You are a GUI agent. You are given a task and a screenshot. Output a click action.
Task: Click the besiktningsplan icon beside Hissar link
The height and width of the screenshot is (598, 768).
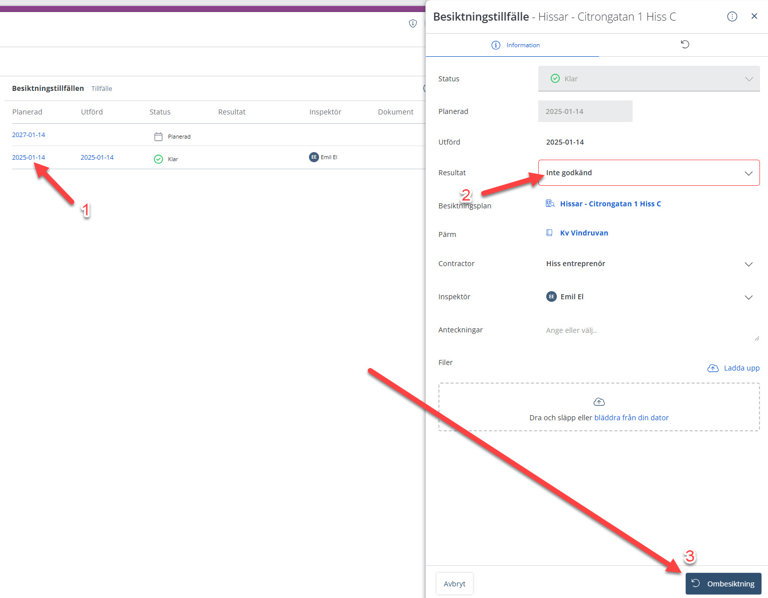point(550,203)
